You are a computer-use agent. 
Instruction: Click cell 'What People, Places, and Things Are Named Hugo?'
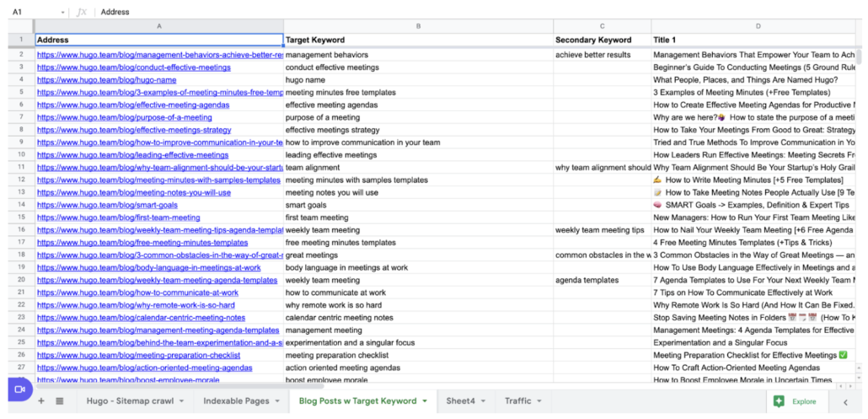[x=754, y=80]
